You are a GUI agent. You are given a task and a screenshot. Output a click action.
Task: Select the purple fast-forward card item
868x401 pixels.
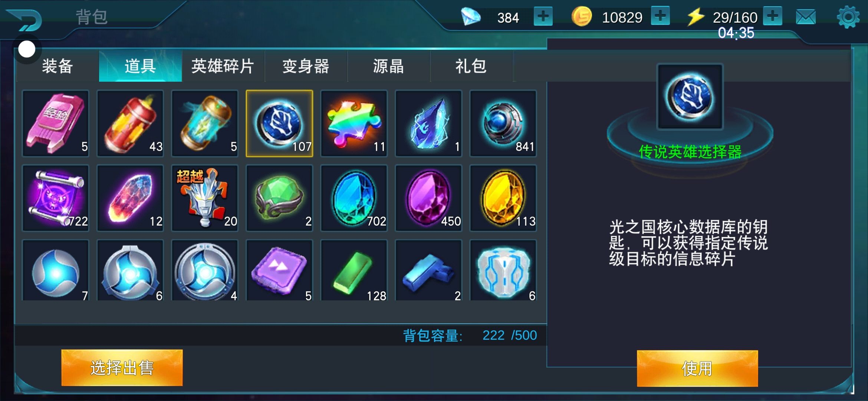point(279,270)
